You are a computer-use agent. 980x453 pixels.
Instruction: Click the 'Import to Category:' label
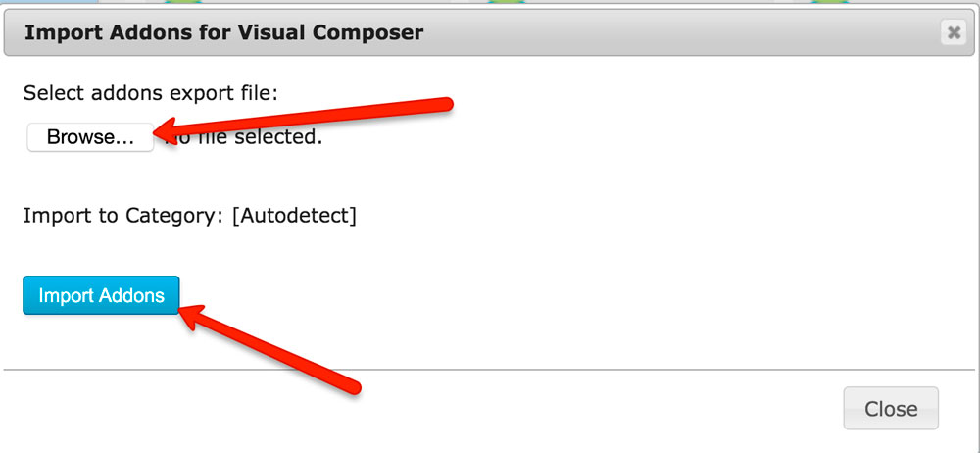tap(123, 216)
